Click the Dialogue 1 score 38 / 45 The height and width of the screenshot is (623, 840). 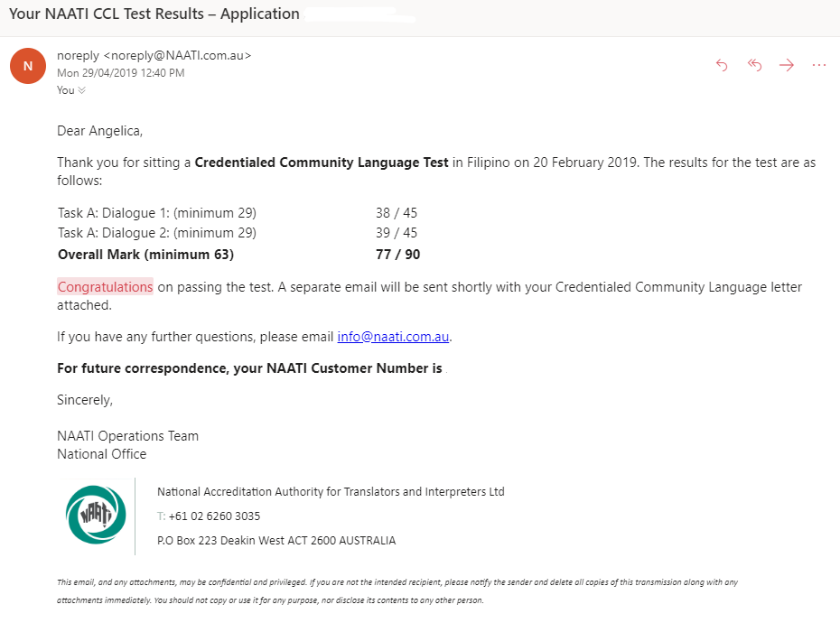[397, 213]
